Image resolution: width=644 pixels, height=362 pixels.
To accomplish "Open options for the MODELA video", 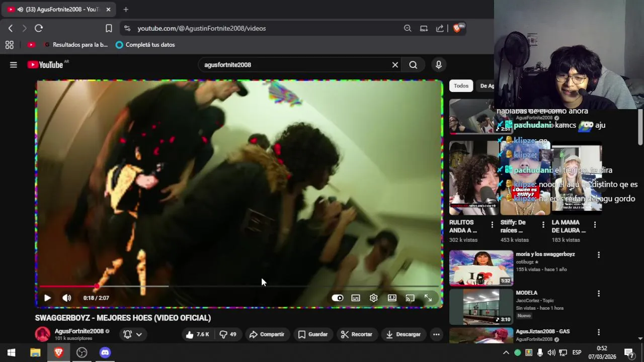I will click(599, 294).
